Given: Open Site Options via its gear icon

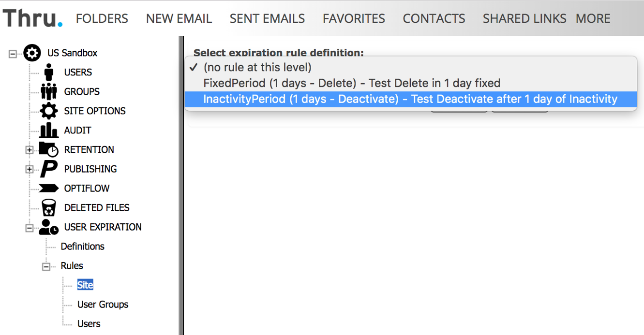Looking at the screenshot, I should tap(49, 111).
